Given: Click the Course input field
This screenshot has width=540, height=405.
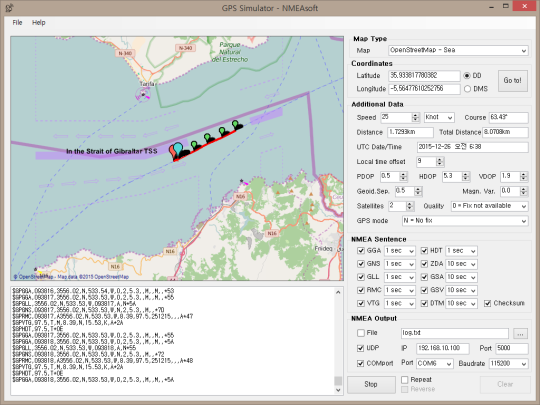Looking at the screenshot, I should [x=509, y=117].
